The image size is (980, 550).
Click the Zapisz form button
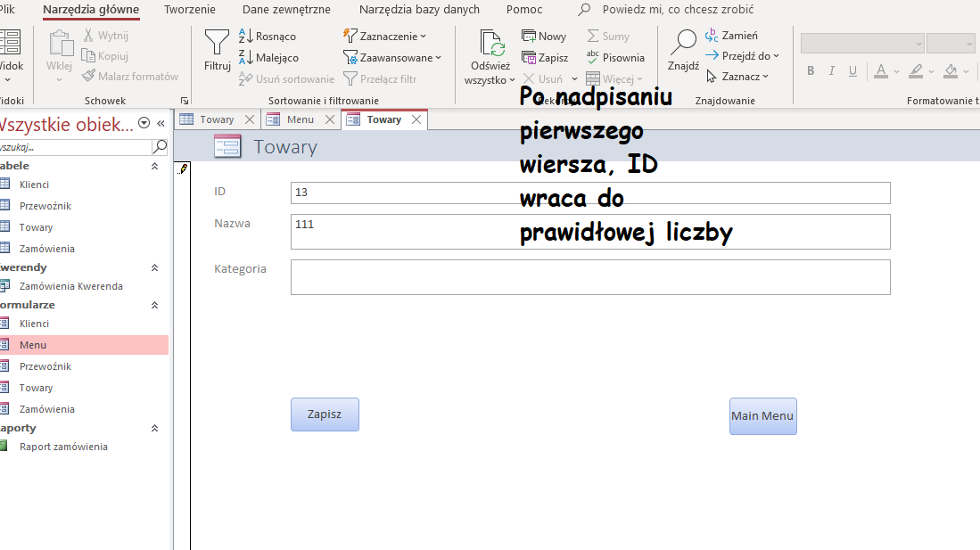pos(325,415)
